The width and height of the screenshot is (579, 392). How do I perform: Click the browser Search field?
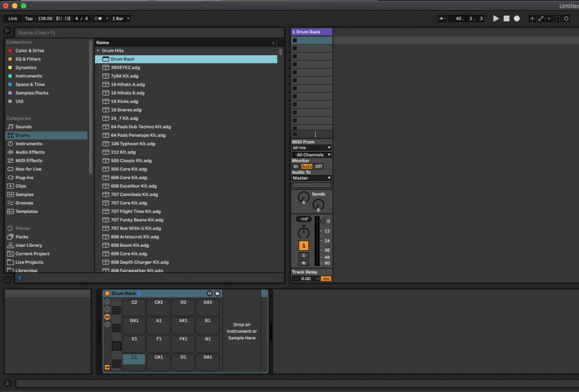click(149, 32)
